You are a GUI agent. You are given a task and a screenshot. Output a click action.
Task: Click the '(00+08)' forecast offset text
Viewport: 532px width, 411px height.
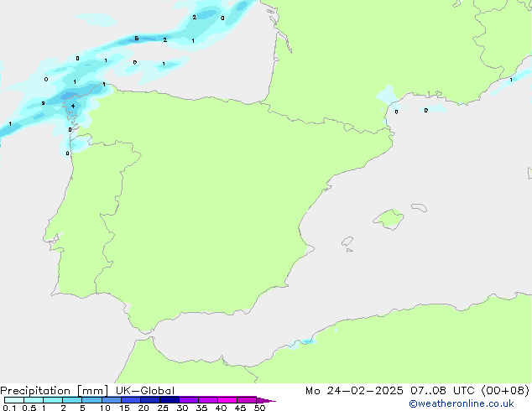coord(505,391)
